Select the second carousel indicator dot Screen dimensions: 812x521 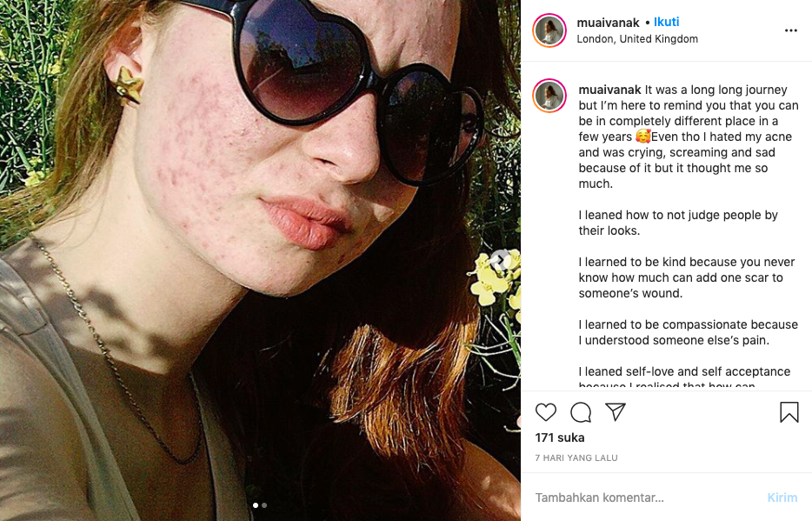tap(264, 504)
